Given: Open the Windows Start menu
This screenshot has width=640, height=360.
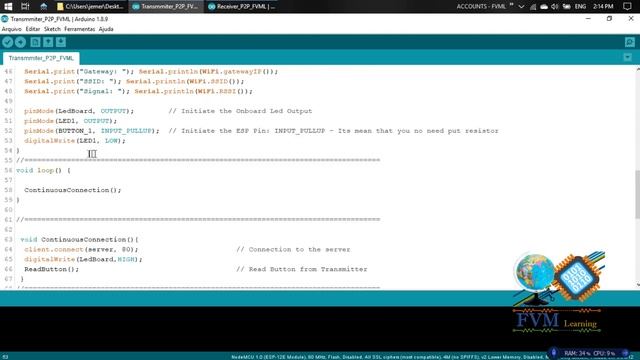Looking at the screenshot, I should click(x=8, y=7).
